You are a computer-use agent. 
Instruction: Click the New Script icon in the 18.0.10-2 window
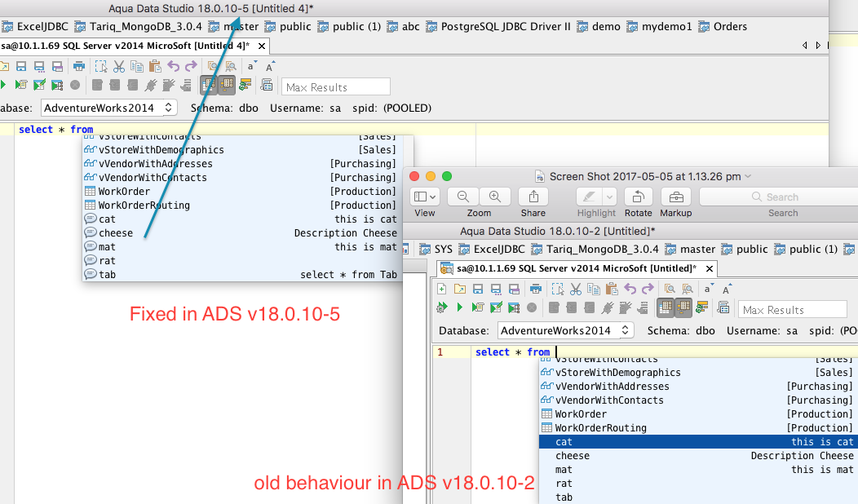point(441,289)
